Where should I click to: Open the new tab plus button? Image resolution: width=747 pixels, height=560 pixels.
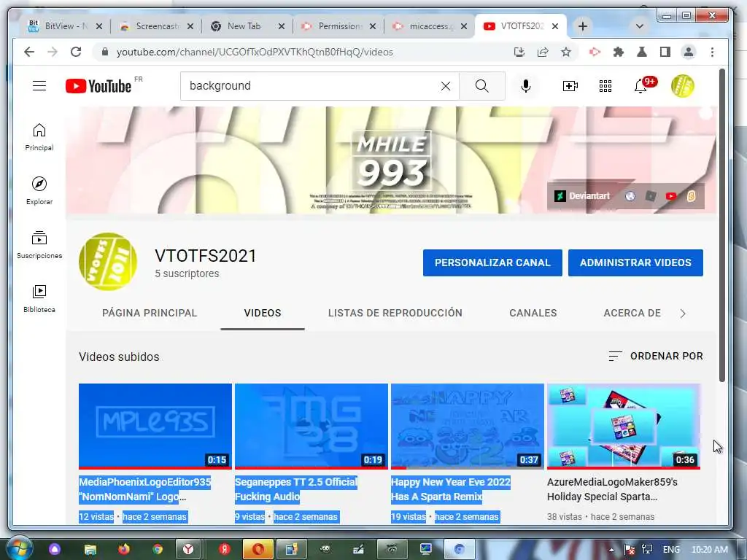pyautogui.click(x=583, y=26)
